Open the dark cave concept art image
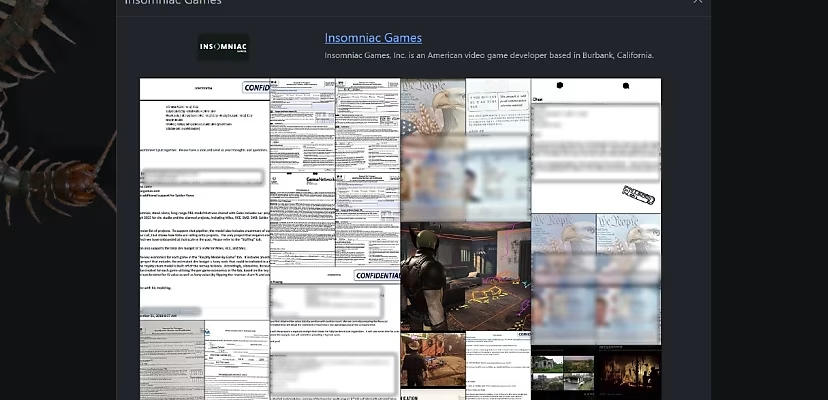 pos(628,372)
